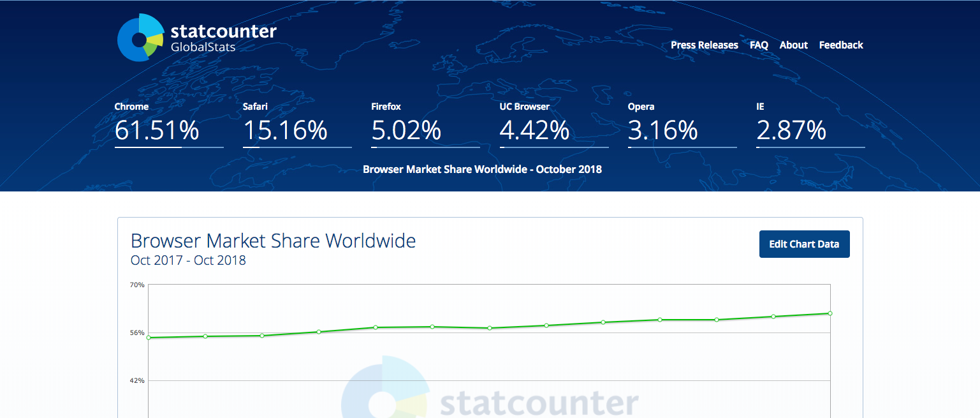Open the FAQ page link
This screenshot has width=980, height=418.
(759, 45)
